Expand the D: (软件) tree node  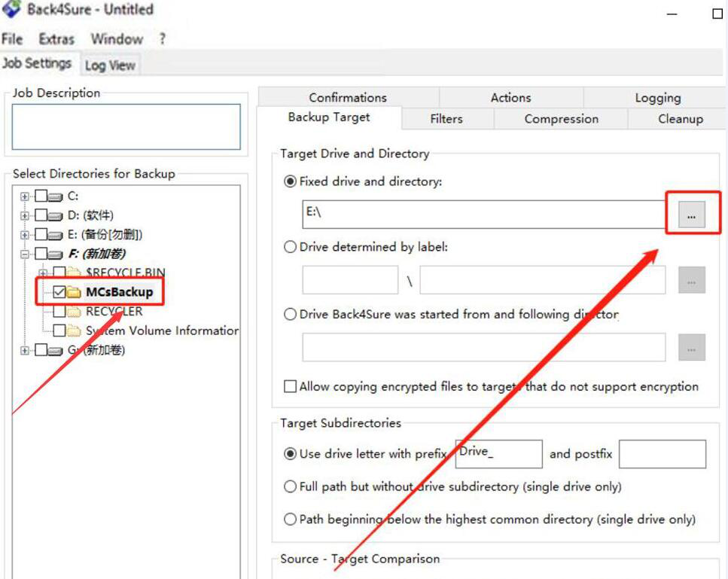(25, 216)
